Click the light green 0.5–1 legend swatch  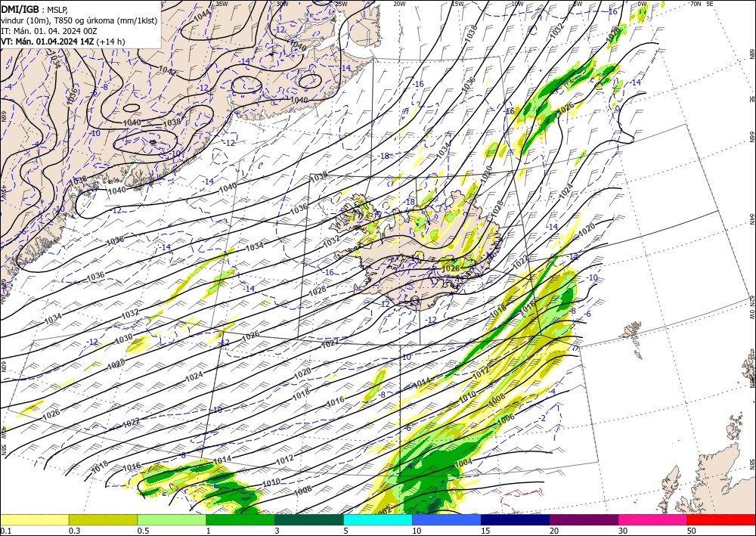172,519
